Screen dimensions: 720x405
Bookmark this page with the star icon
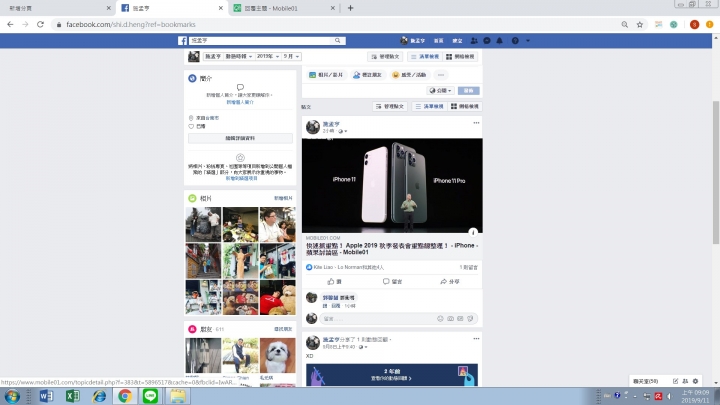[x=640, y=24]
